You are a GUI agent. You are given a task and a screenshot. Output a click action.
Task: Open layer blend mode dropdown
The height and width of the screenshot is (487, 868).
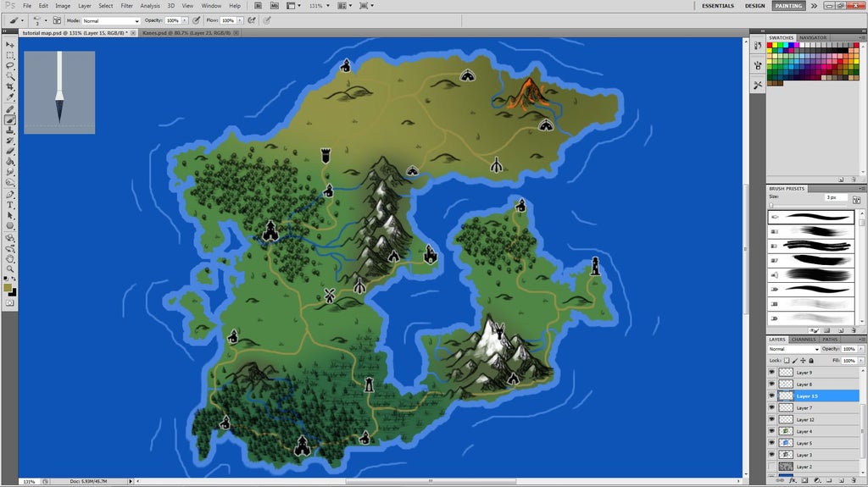click(x=793, y=349)
